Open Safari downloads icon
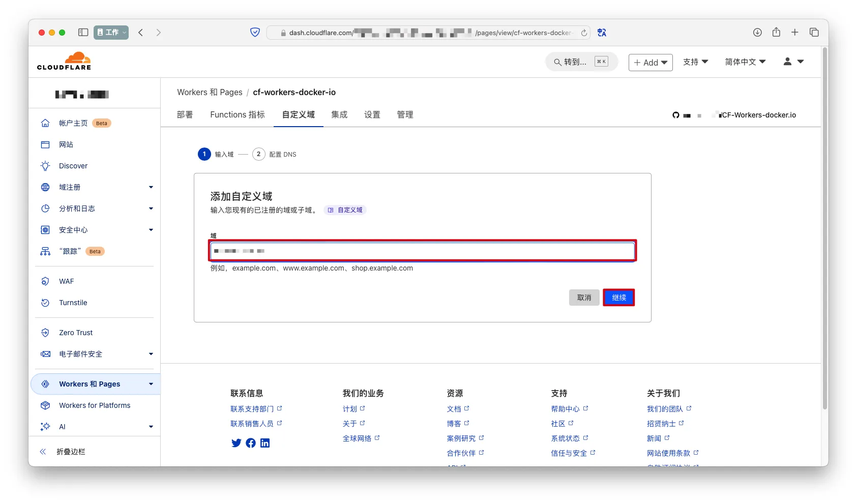857x504 pixels. pos(757,33)
